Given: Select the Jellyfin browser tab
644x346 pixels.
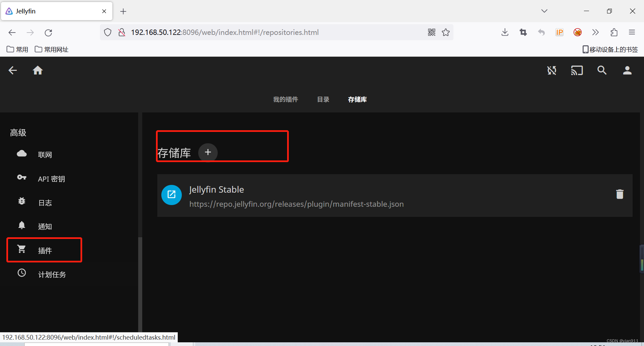Looking at the screenshot, I should (56, 11).
